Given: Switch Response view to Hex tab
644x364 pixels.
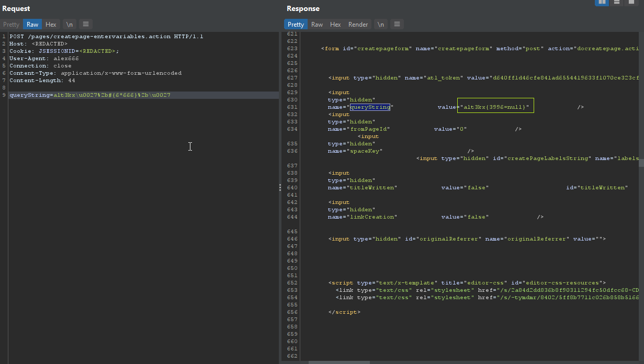Looking at the screenshot, I should (335, 25).
